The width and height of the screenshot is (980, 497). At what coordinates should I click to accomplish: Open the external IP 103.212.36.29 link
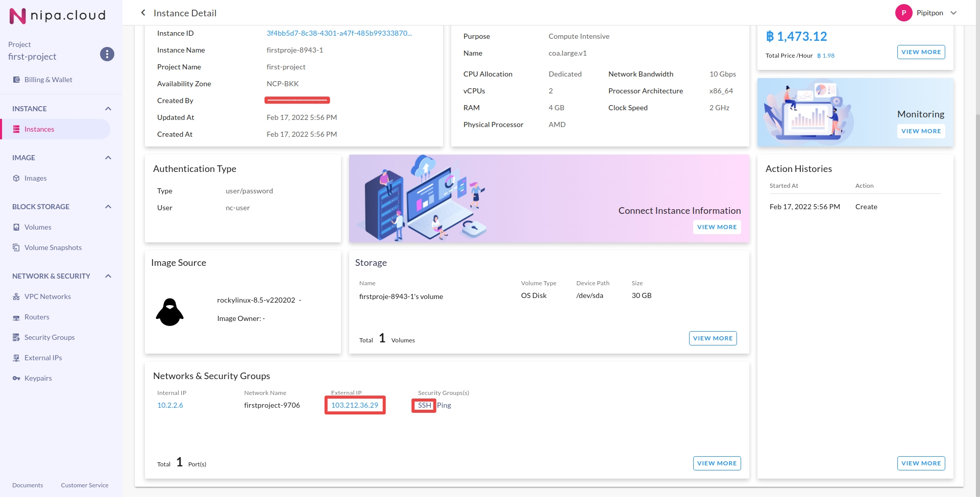[355, 405]
